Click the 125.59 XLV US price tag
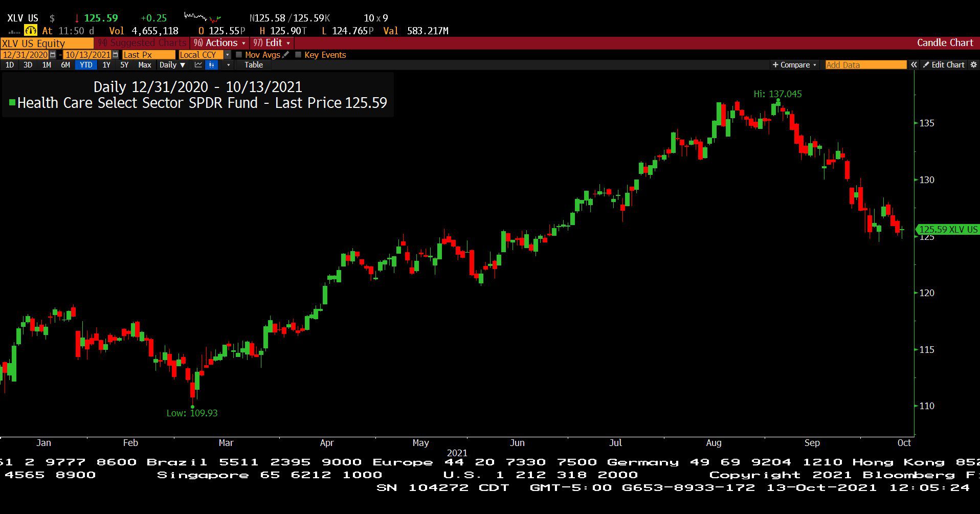 click(x=947, y=230)
